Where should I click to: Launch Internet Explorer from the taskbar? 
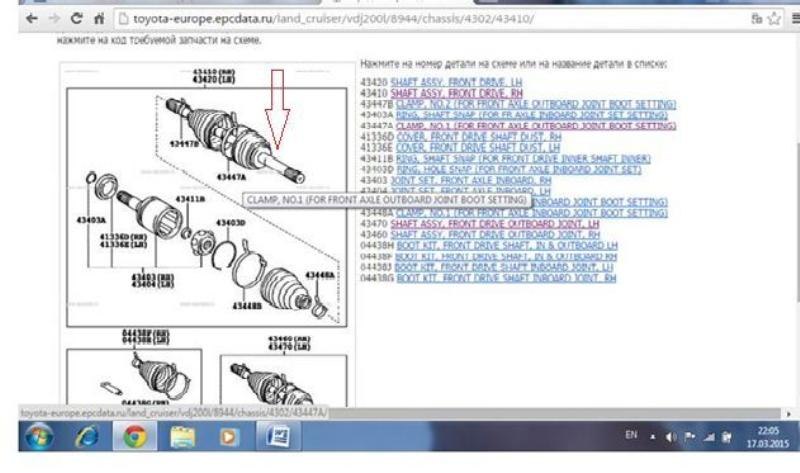(x=87, y=437)
